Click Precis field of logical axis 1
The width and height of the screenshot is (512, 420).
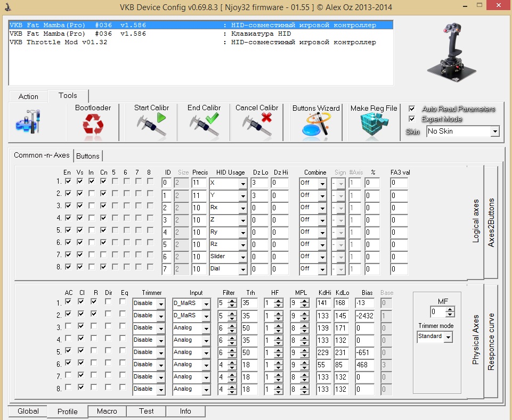pyautogui.click(x=199, y=183)
